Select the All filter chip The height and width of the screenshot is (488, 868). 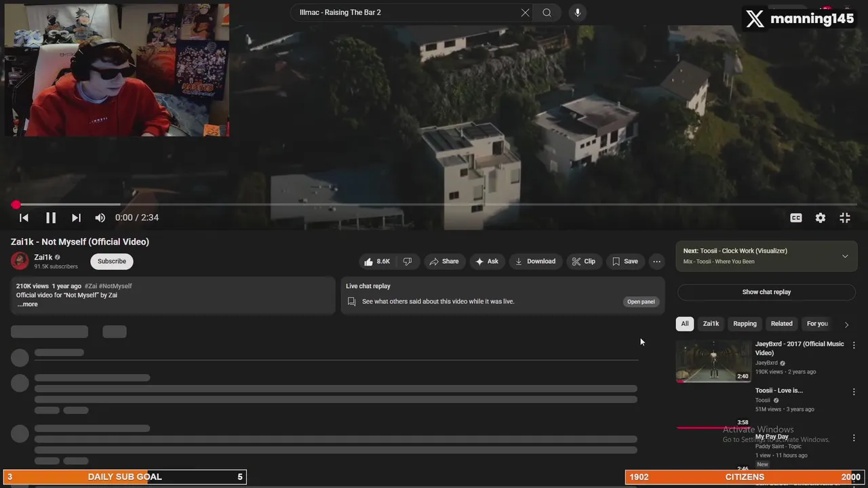(x=685, y=324)
